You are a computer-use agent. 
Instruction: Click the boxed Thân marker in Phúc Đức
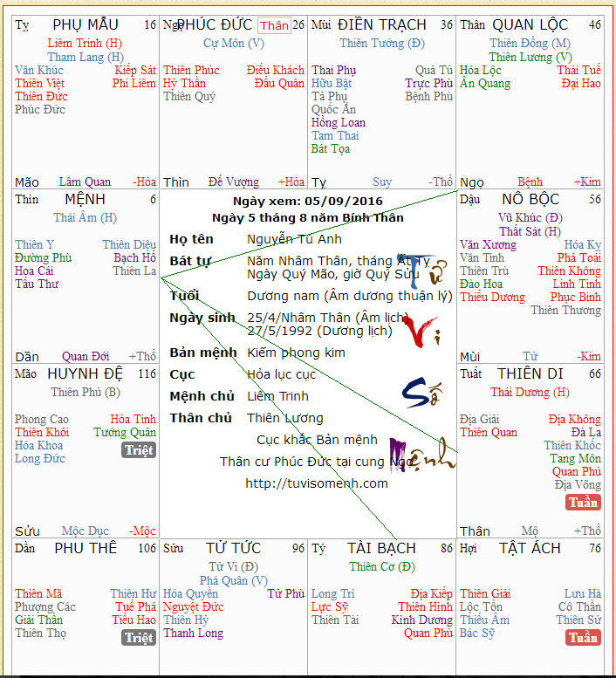[274, 25]
